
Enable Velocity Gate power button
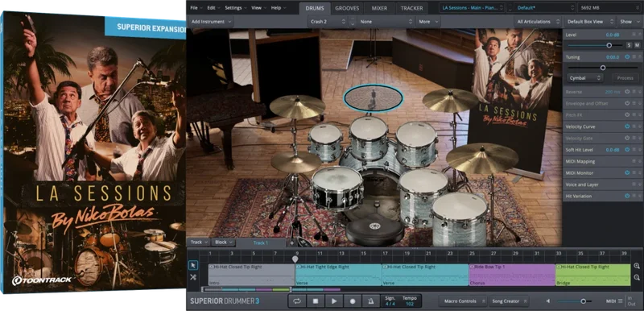pos(627,139)
